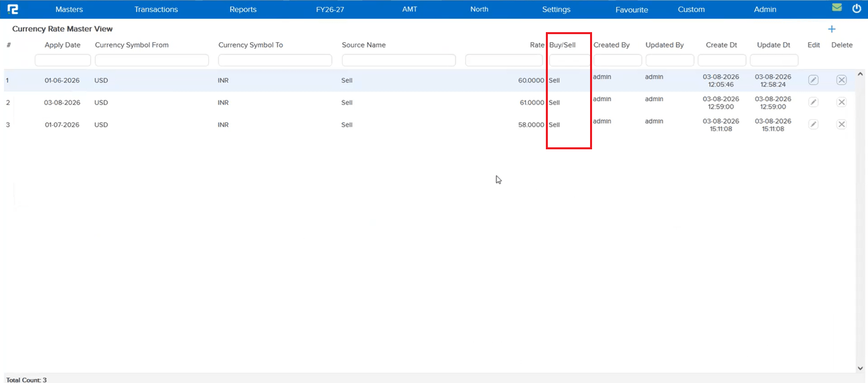Screen dimensions: 868x383
Task: Click the Total Count: 3 status text
Action: click(x=26, y=380)
